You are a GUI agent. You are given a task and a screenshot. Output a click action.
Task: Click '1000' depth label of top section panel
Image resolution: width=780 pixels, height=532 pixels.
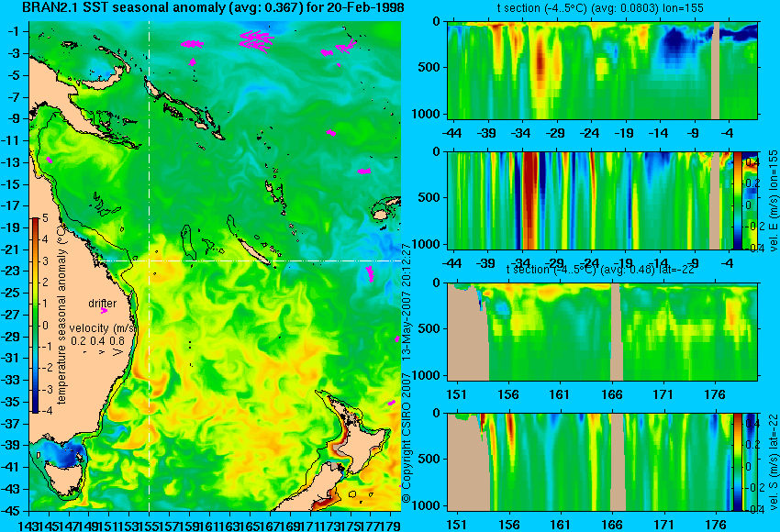coord(427,115)
